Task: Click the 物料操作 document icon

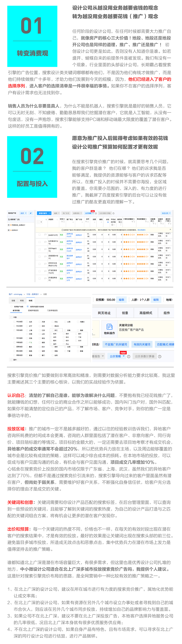Action: (109, 327)
